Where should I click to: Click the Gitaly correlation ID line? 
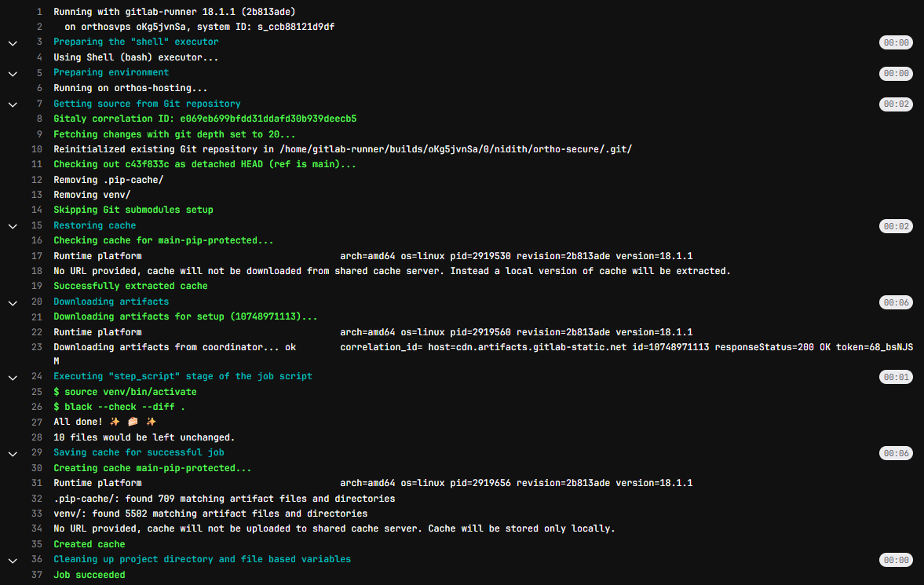coord(205,119)
